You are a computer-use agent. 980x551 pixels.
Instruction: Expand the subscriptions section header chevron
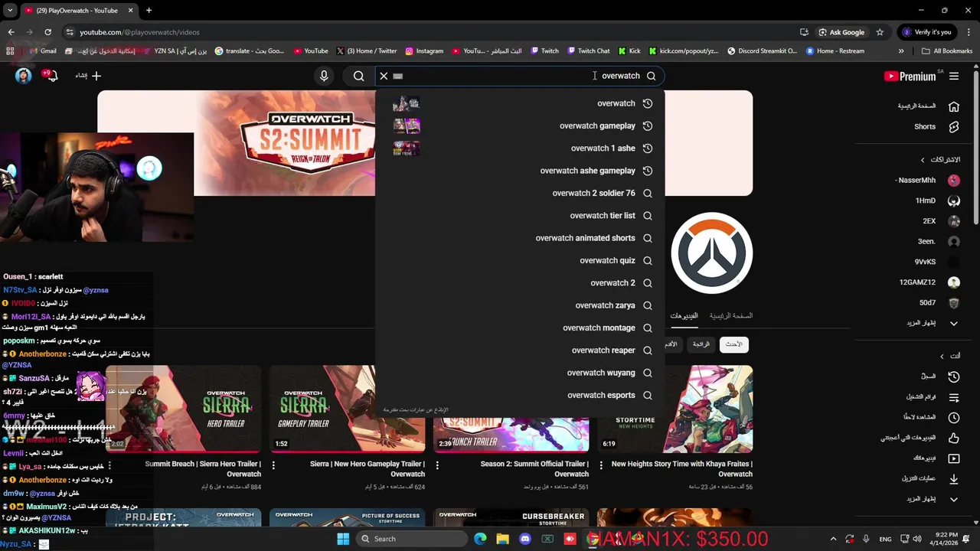[x=923, y=160]
